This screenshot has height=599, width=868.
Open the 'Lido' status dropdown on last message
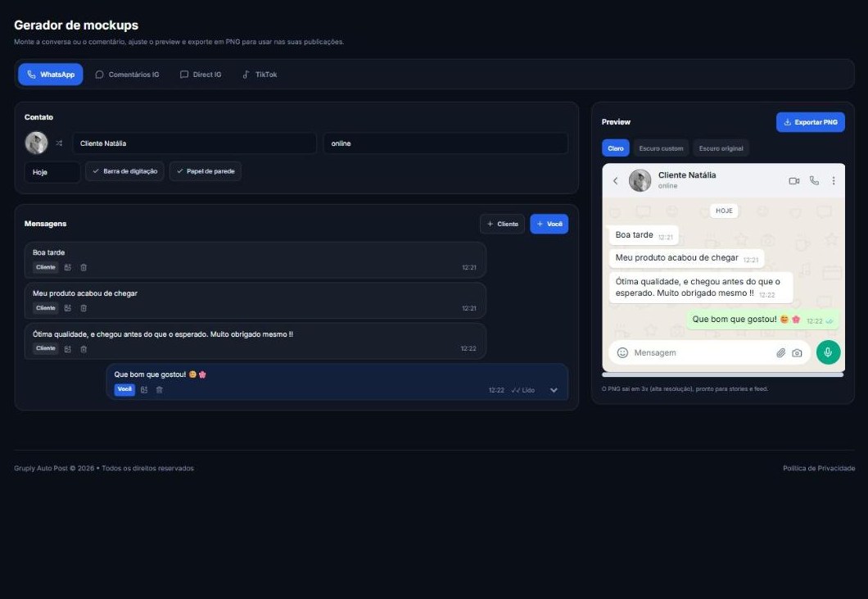(536, 390)
